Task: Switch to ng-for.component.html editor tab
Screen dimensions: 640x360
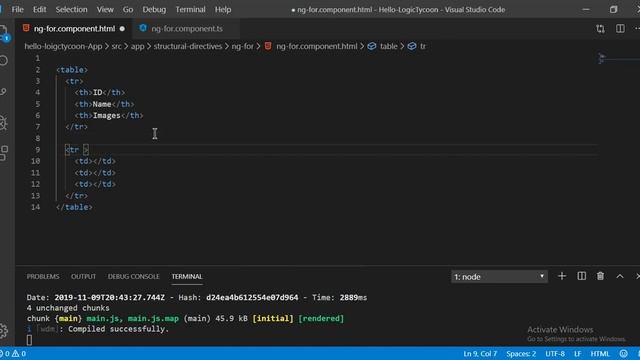Action: [x=74, y=29]
